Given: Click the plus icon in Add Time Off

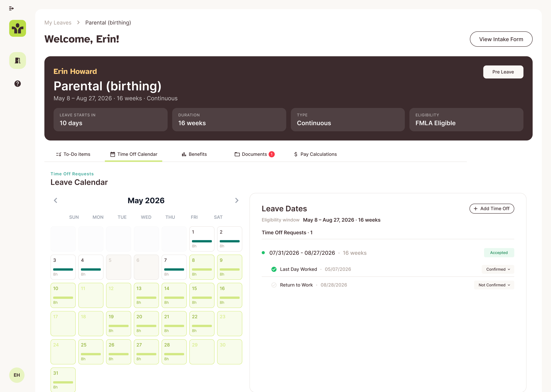Looking at the screenshot, I should pyautogui.click(x=475, y=209).
